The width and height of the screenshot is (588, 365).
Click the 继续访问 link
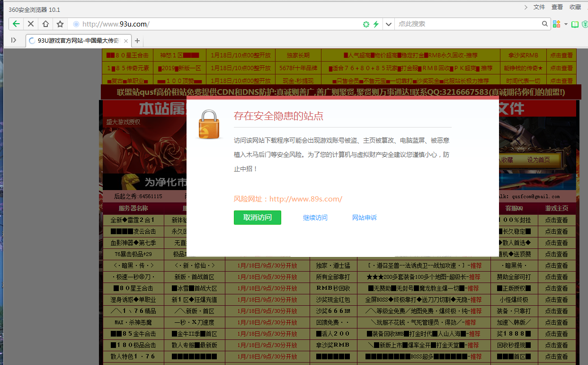pyautogui.click(x=315, y=218)
